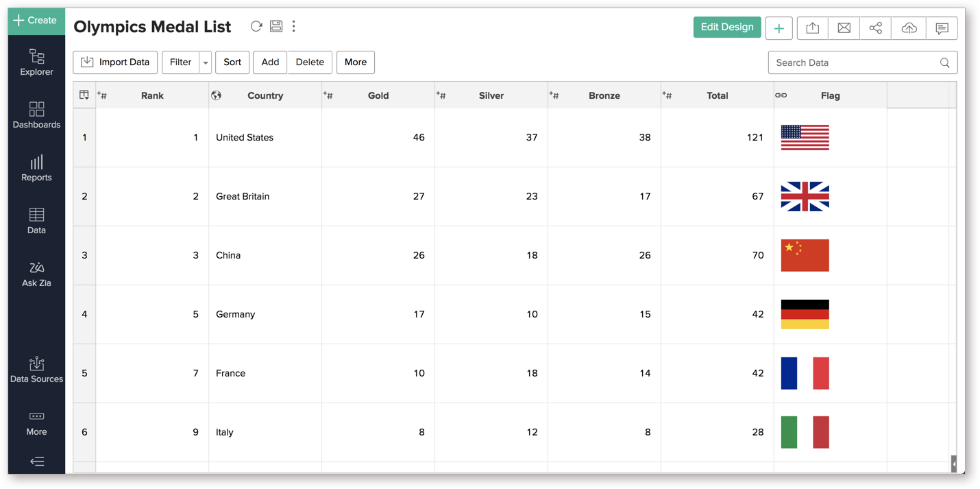The image size is (980, 489).
Task: Click the save icon next to title
Action: (276, 26)
